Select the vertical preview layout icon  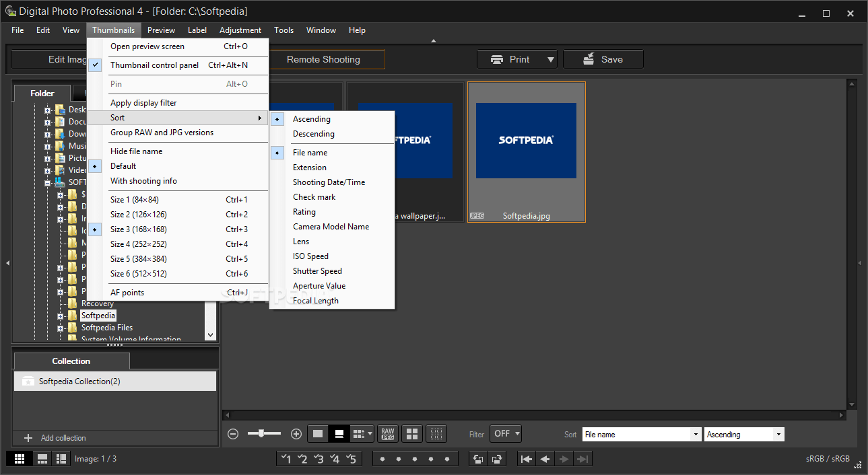61,458
